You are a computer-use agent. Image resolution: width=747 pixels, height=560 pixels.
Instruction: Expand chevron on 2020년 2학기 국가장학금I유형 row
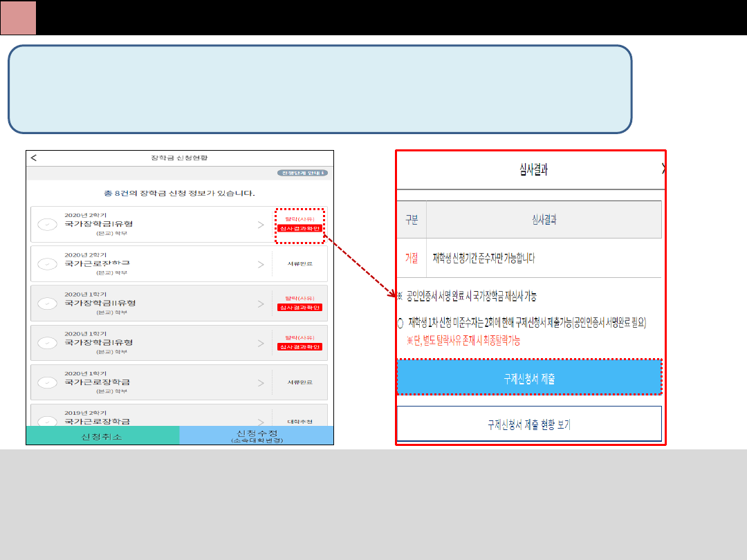coord(261,224)
